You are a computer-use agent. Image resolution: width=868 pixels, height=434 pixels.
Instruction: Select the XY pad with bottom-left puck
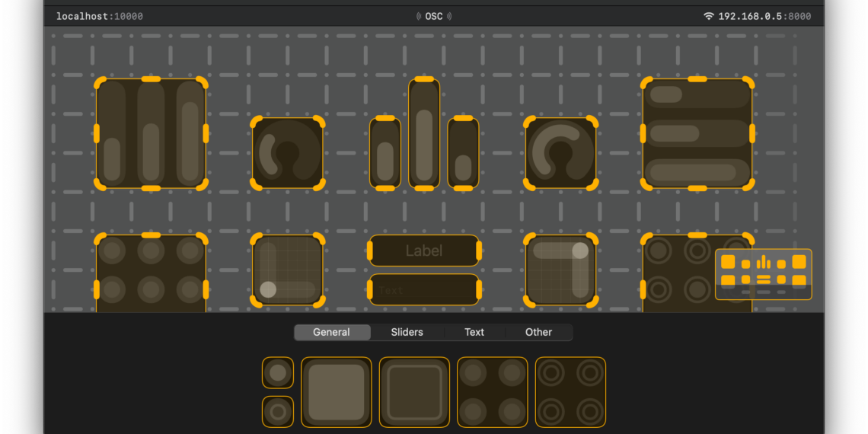[287, 270]
